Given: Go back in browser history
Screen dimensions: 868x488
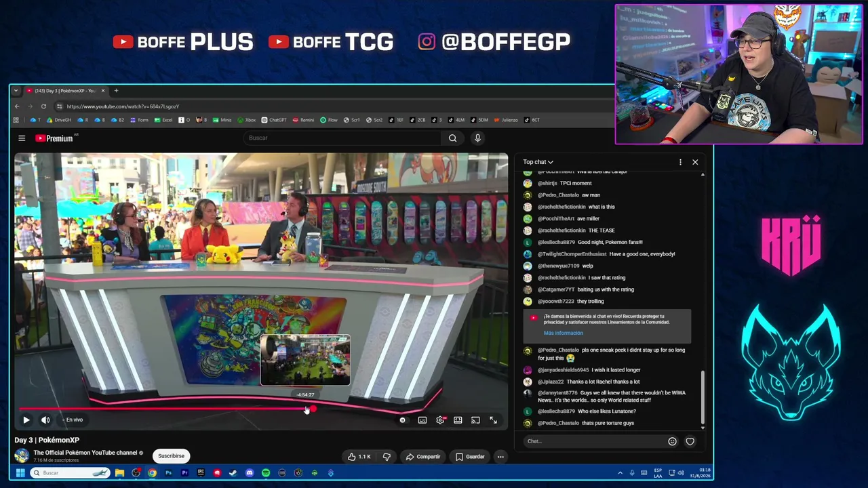Looking at the screenshot, I should pos(18,106).
